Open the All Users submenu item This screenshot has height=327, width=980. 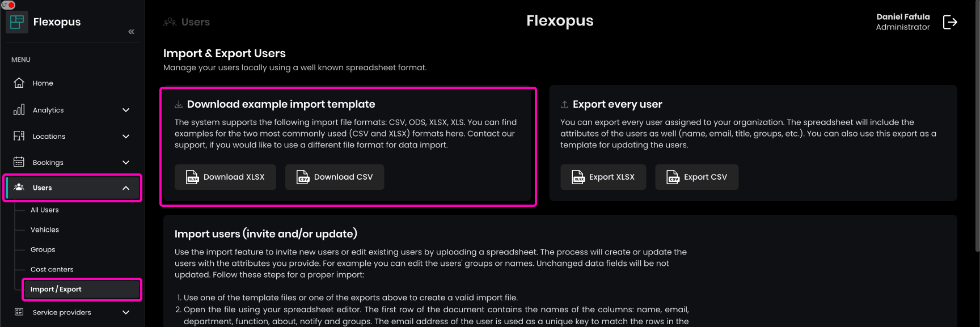(x=45, y=210)
